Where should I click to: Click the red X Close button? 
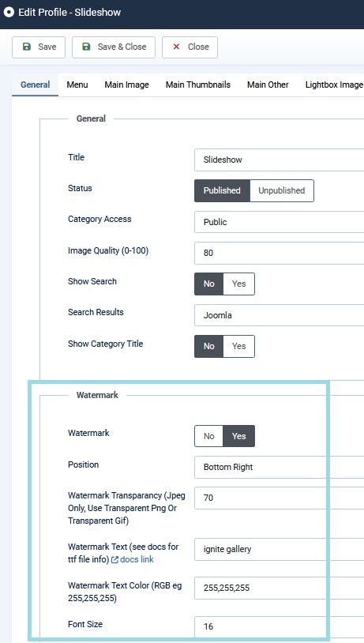tap(190, 47)
